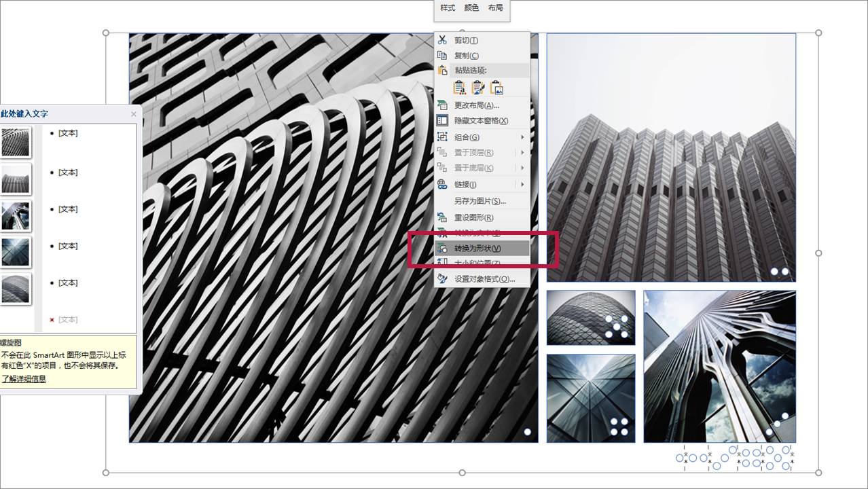Choose the first paste option icon
868x489 pixels.
[460, 87]
